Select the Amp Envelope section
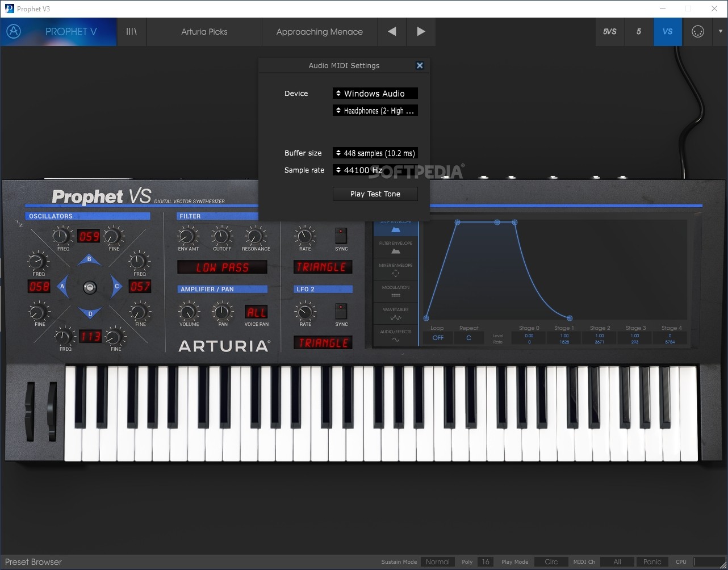This screenshot has width=728, height=570. [x=396, y=227]
